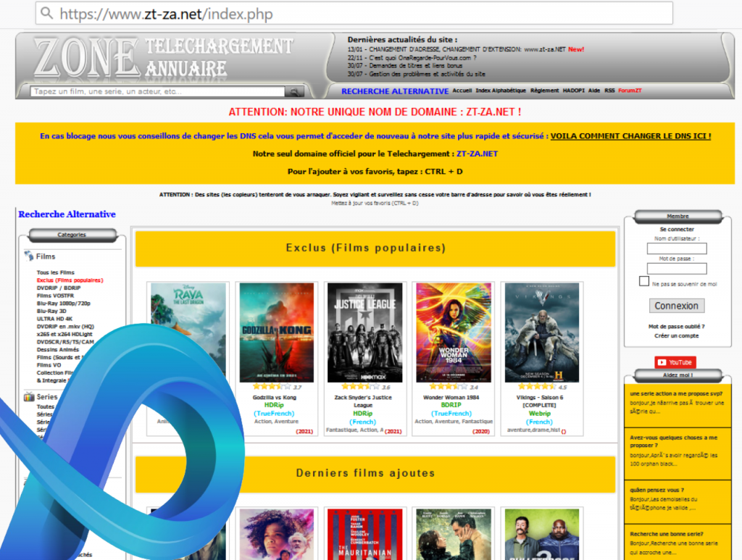This screenshot has width=742, height=560.
Task: Click the Godzilla vs Kong title link
Action: tap(275, 397)
